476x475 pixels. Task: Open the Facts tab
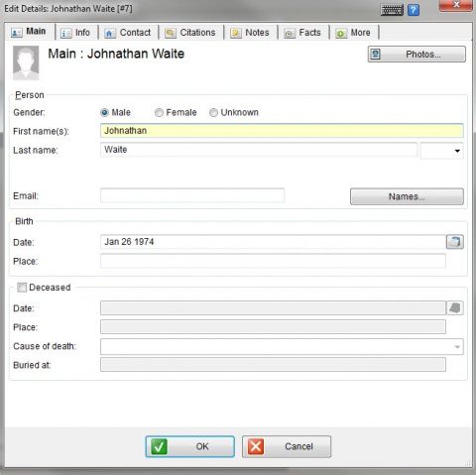[x=303, y=33]
